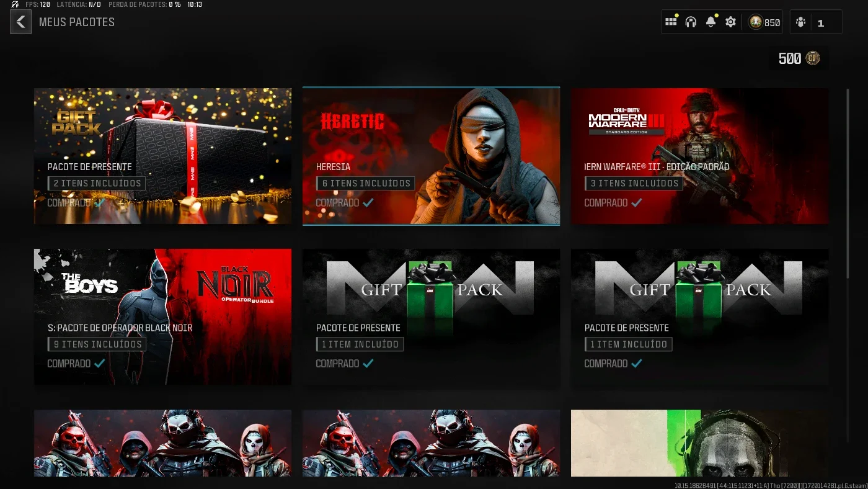The width and height of the screenshot is (868, 489).
Task: Open the headset voice channels icon
Action: click(691, 22)
